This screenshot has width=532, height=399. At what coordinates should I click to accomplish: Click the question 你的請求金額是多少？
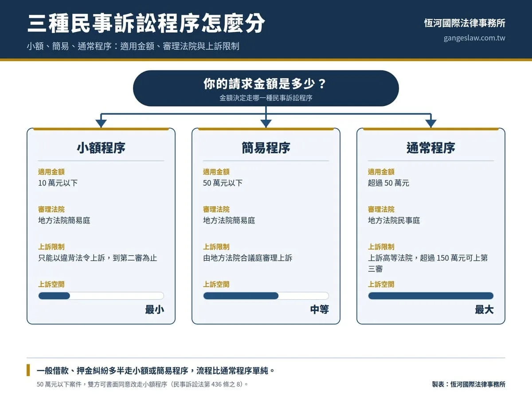[266, 84]
